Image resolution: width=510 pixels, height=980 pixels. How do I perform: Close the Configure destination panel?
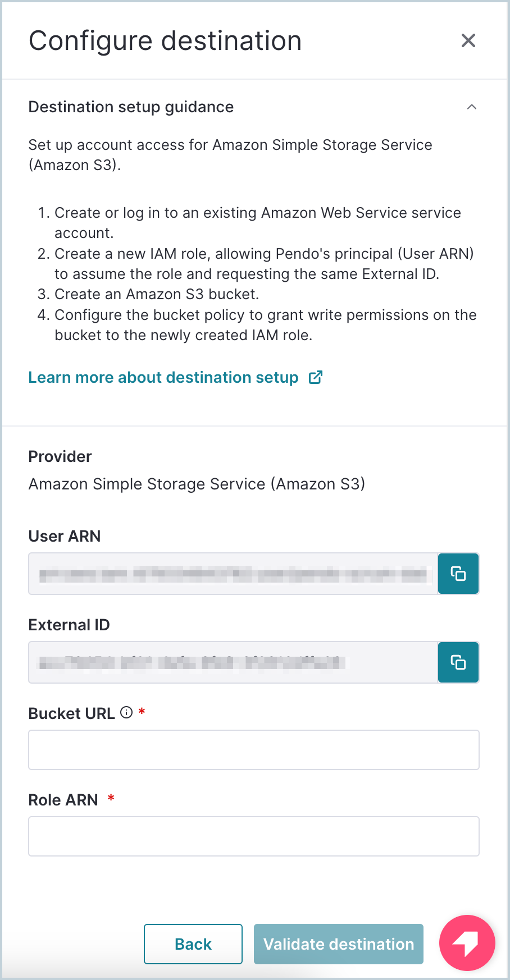point(468,40)
